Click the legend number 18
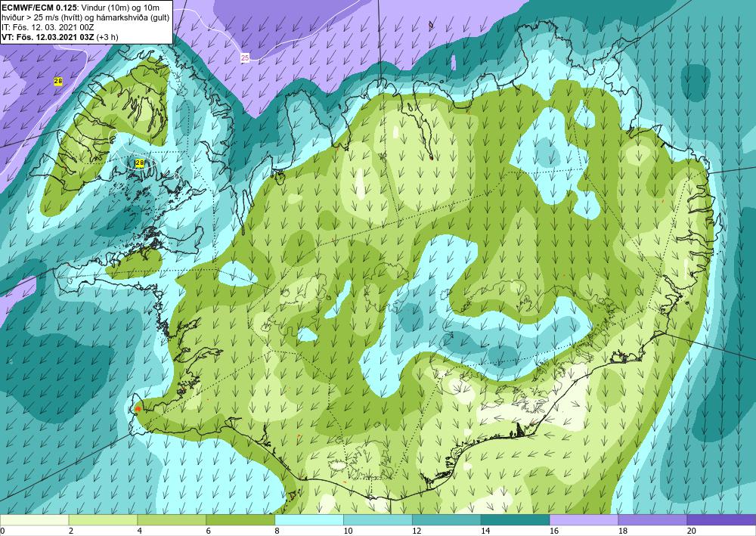 click(x=622, y=531)
